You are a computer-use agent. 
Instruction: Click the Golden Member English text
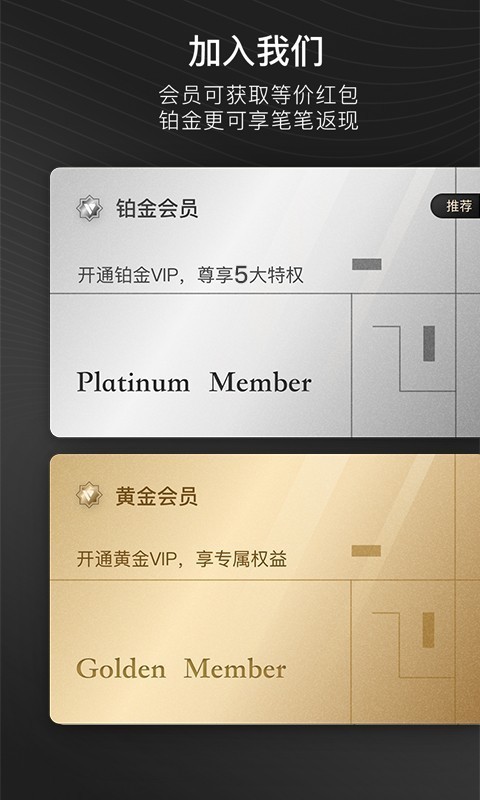181,669
